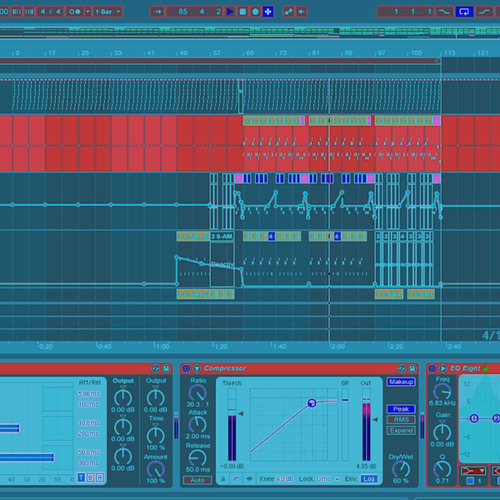Image resolution: width=500 pixels, height=500 pixels.
Task: Toggle the Metronome circles button
Action: point(75,12)
